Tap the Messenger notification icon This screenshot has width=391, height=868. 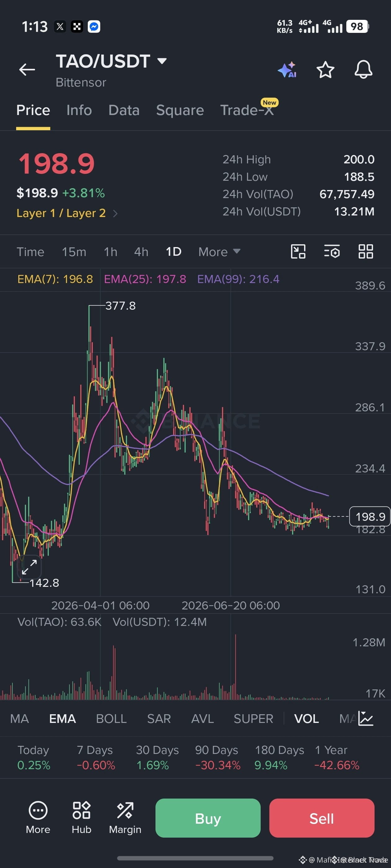[94, 27]
